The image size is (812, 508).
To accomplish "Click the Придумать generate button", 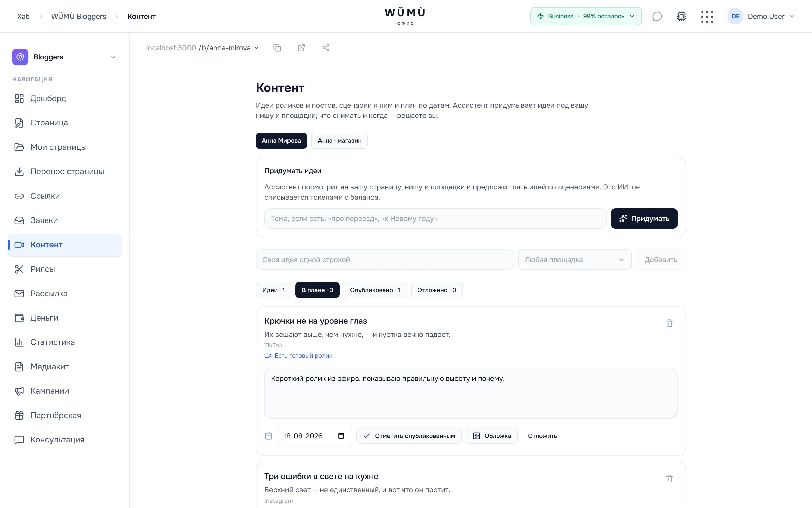I will click(644, 218).
